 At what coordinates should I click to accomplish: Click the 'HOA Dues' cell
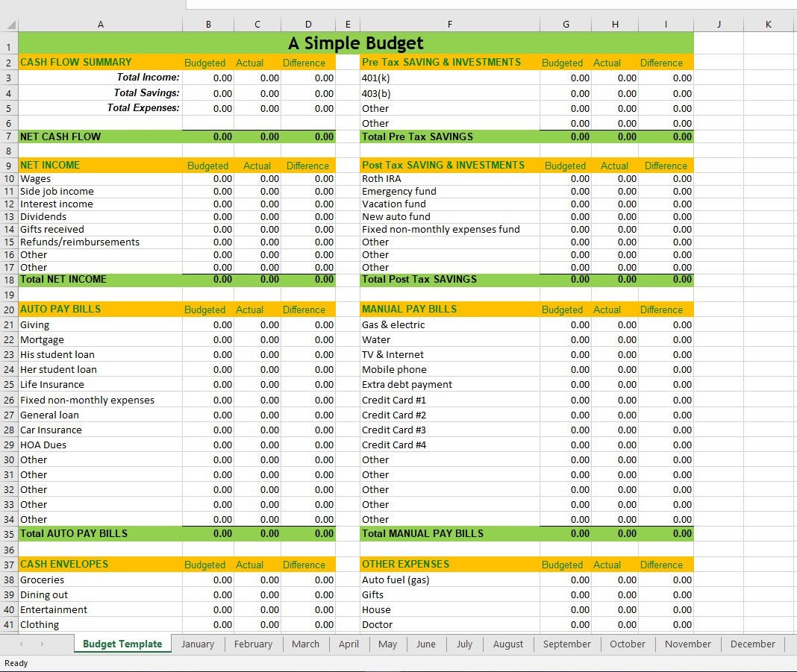pos(100,445)
